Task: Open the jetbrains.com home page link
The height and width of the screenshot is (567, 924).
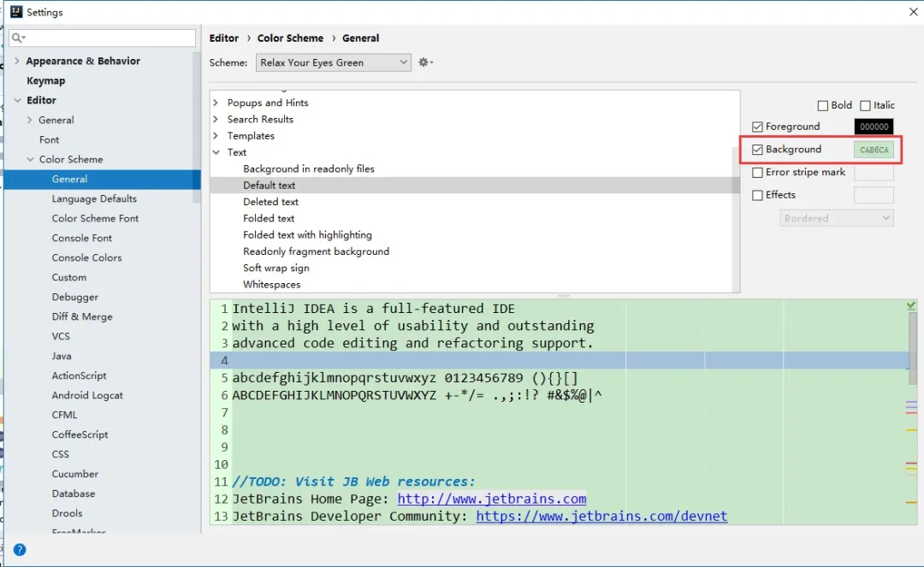Action: pyautogui.click(x=492, y=499)
